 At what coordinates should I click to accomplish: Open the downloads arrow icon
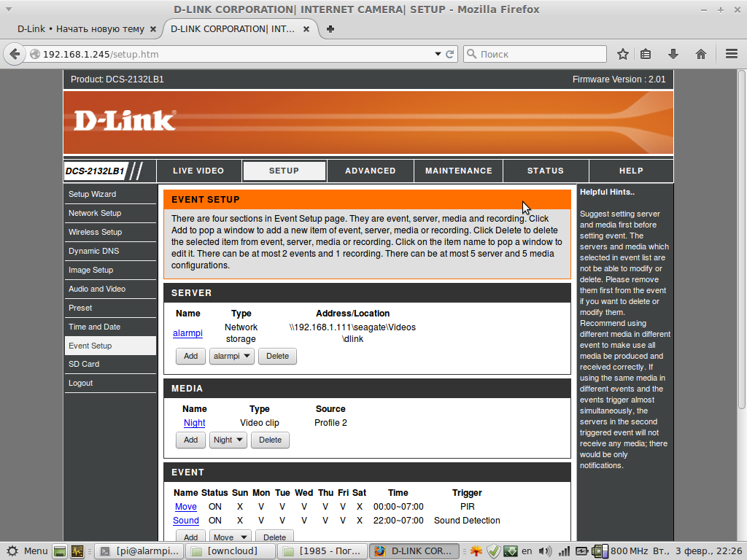[x=673, y=54]
